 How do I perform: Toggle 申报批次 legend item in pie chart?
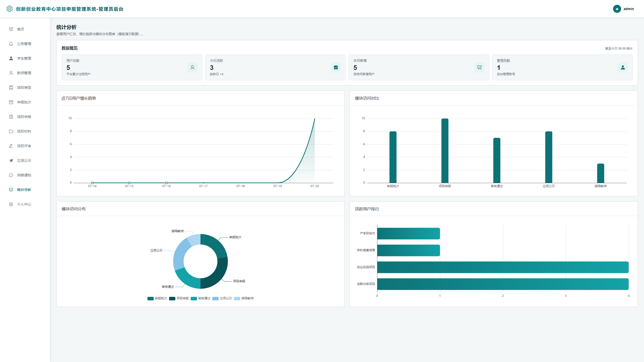click(x=157, y=298)
